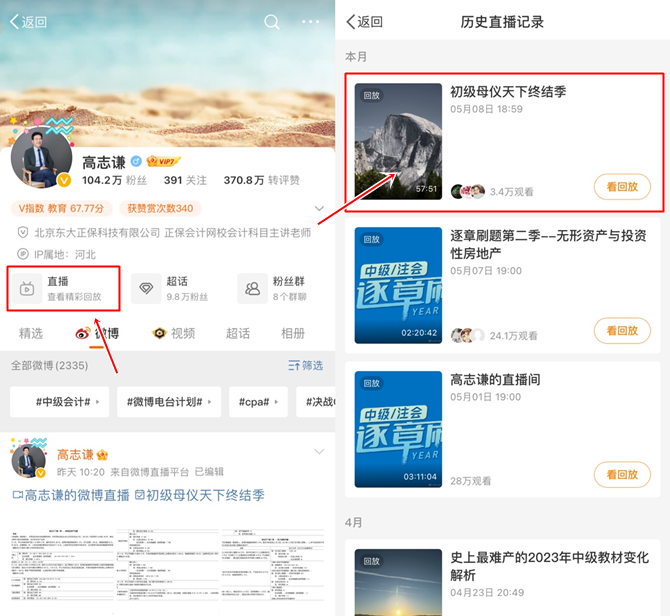
Task: Open 逐章刷题第二季 replay thumbnail
Action: tap(398, 285)
